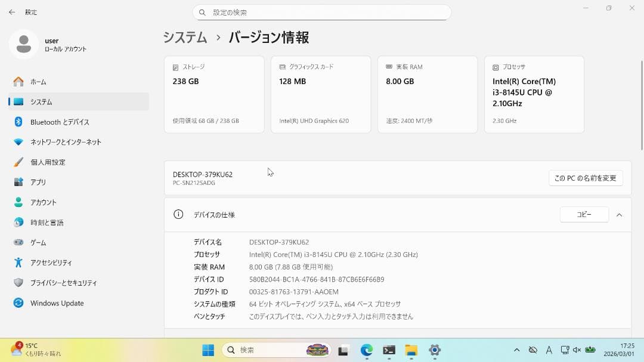Open File Explorer from taskbar
644x362 pixels.
(411, 350)
